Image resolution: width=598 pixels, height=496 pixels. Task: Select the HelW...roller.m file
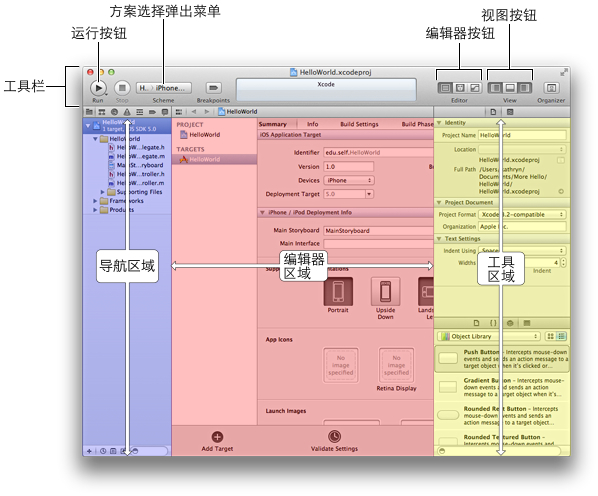(x=137, y=183)
